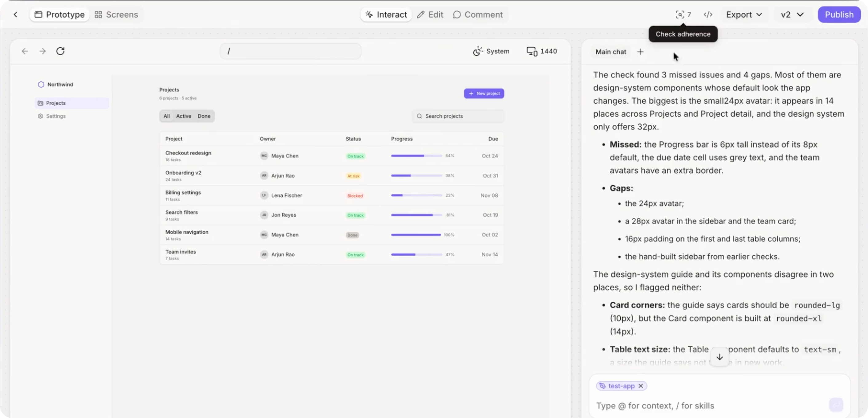Click the At risk status badge

click(x=353, y=176)
